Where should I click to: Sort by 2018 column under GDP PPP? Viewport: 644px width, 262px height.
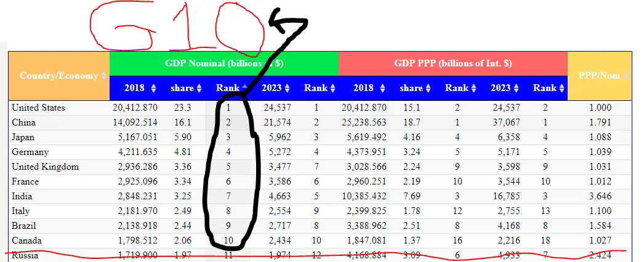tap(369, 88)
